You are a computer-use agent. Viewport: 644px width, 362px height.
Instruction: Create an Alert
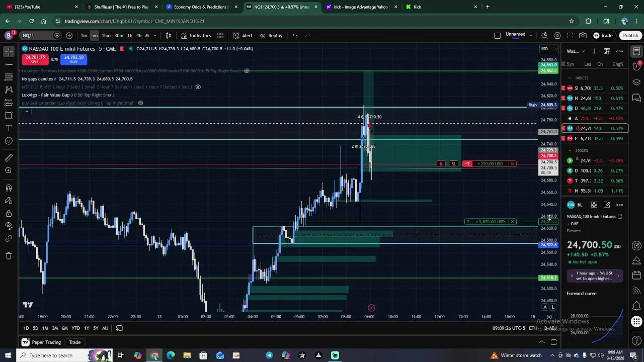[243, 36]
